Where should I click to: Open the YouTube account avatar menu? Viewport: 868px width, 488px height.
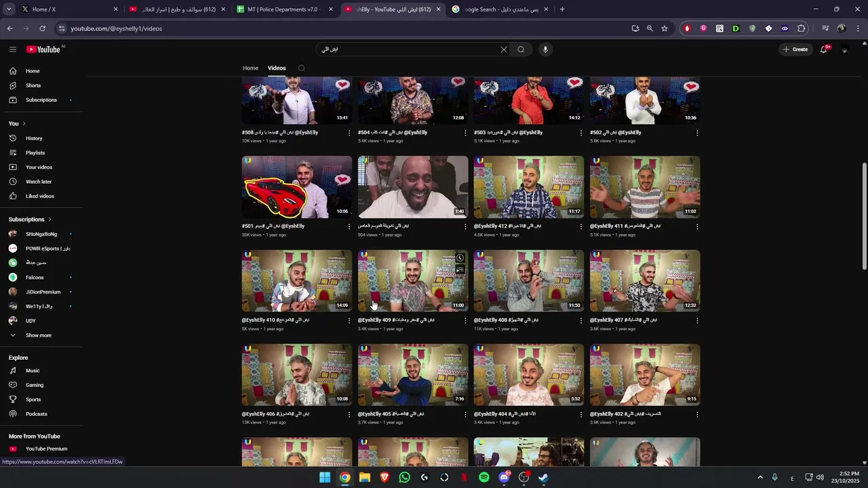coord(844,49)
